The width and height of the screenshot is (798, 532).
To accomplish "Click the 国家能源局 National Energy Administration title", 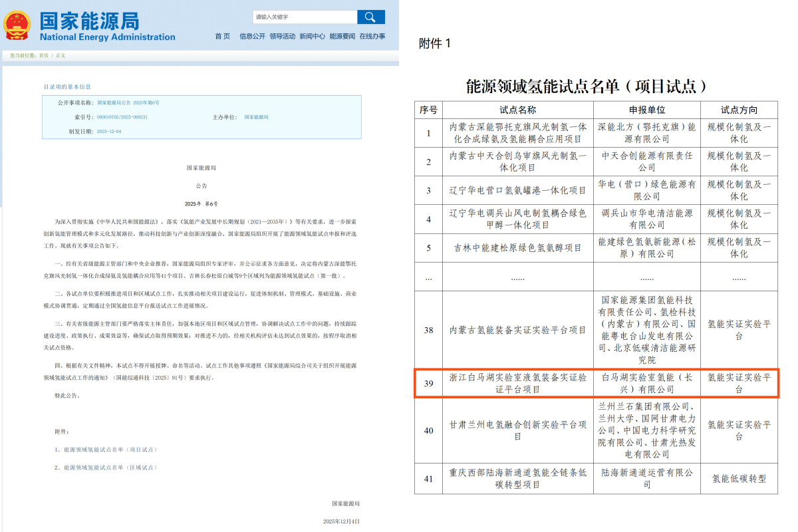I will coord(106,25).
